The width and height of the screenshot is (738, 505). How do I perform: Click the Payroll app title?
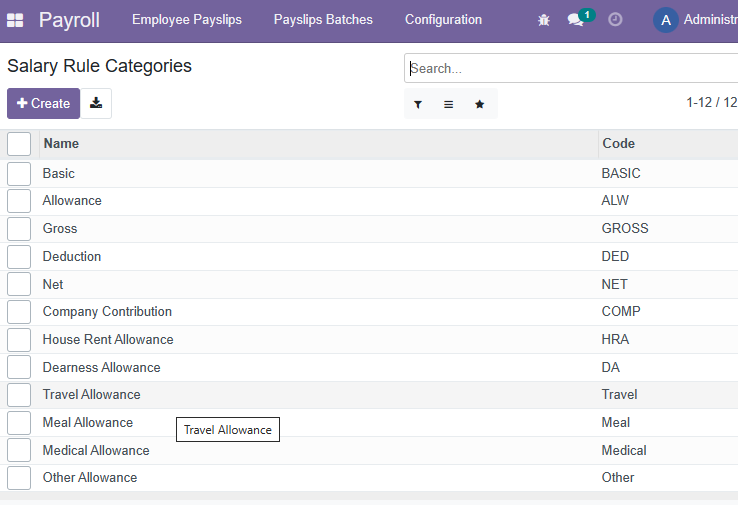point(69,20)
